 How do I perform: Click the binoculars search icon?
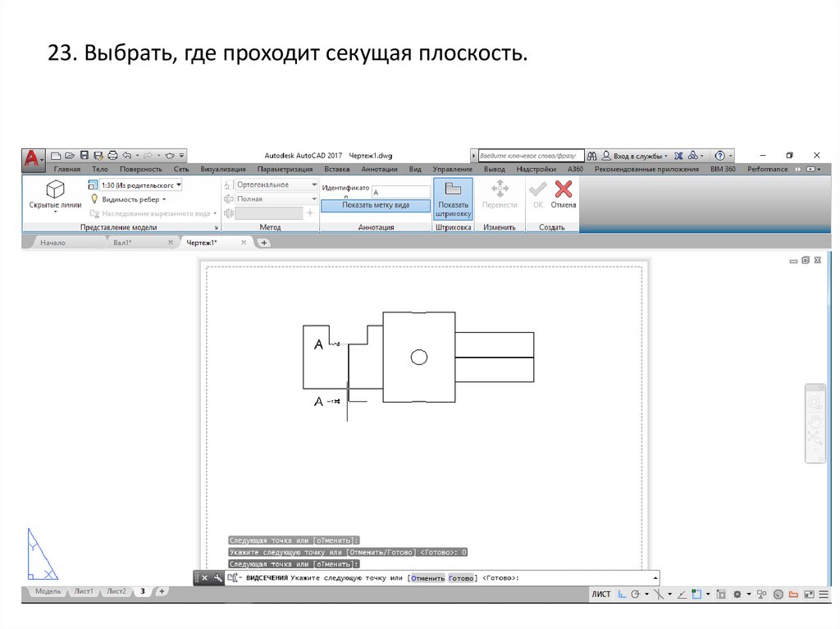tap(591, 155)
